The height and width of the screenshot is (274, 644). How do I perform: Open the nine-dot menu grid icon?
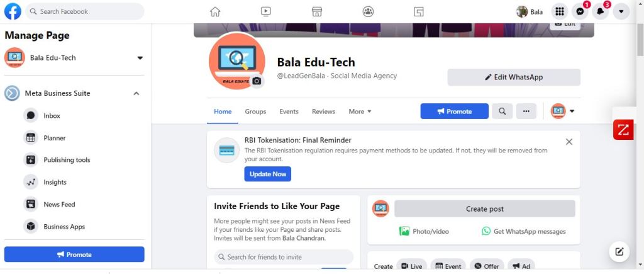click(x=559, y=11)
